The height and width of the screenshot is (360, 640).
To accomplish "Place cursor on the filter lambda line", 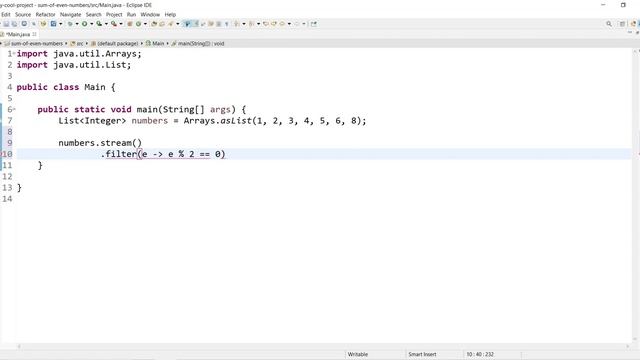I will [x=163, y=154].
